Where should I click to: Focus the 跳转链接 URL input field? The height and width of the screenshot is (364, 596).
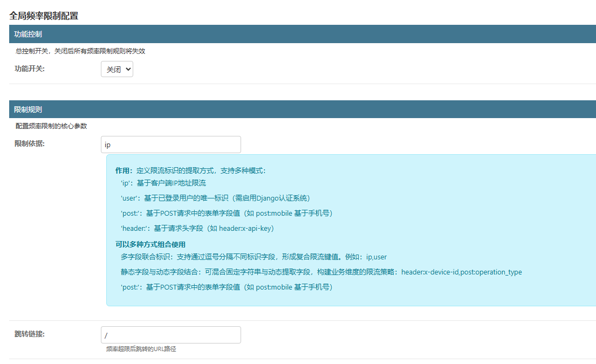(x=170, y=335)
